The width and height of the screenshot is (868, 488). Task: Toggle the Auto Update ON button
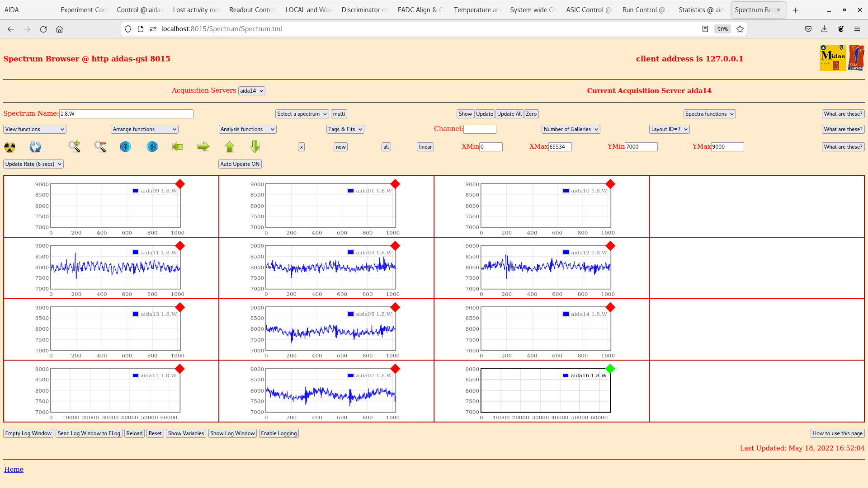point(240,164)
